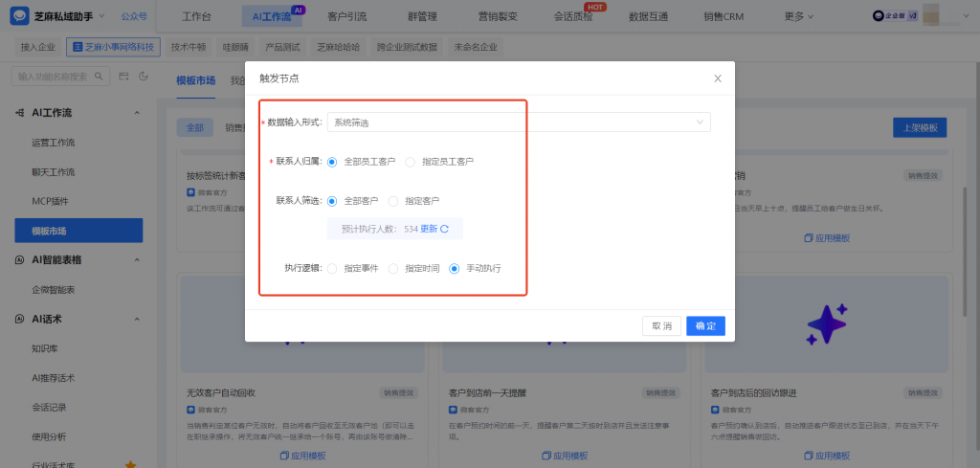Open the 客户引流 top nav item
The image size is (980, 468).
point(346,17)
